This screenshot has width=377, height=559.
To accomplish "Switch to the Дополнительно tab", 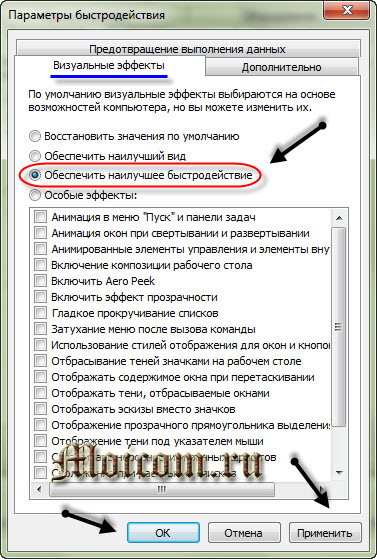I will (282, 67).
